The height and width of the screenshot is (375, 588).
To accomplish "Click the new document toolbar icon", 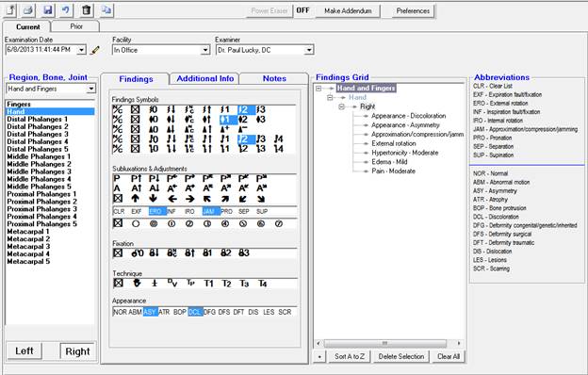I will [x=10, y=10].
